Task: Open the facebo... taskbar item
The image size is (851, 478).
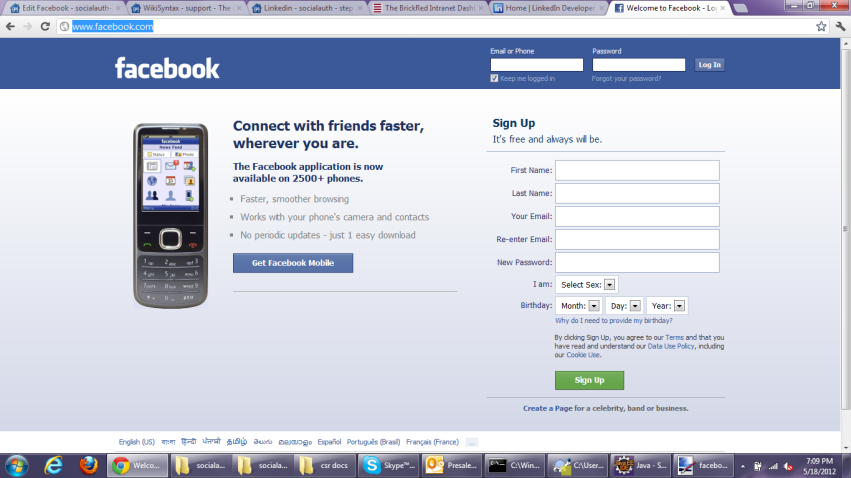Action: pyautogui.click(x=703, y=466)
